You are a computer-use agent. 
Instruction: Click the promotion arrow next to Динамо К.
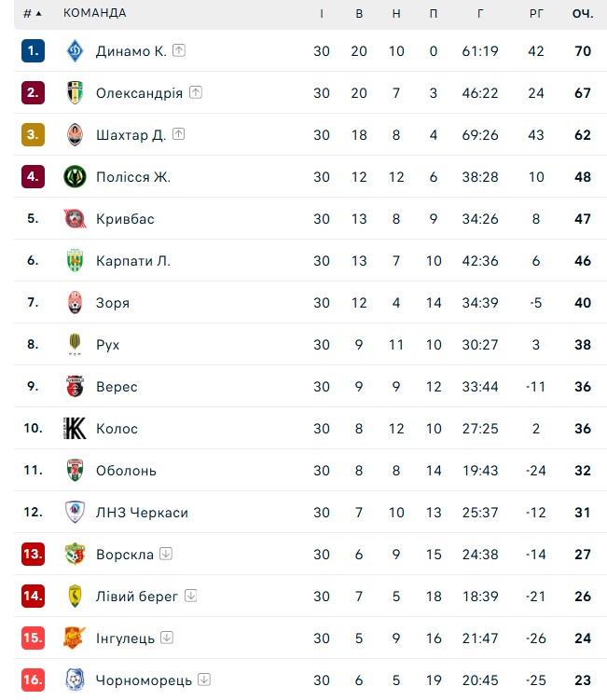pyautogui.click(x=179, y=51)
